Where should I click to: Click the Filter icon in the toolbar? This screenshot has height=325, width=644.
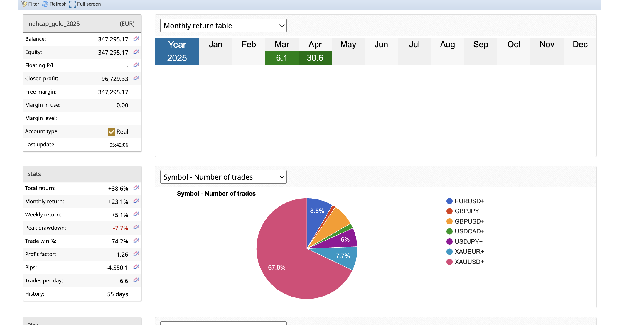click(24, 4)
